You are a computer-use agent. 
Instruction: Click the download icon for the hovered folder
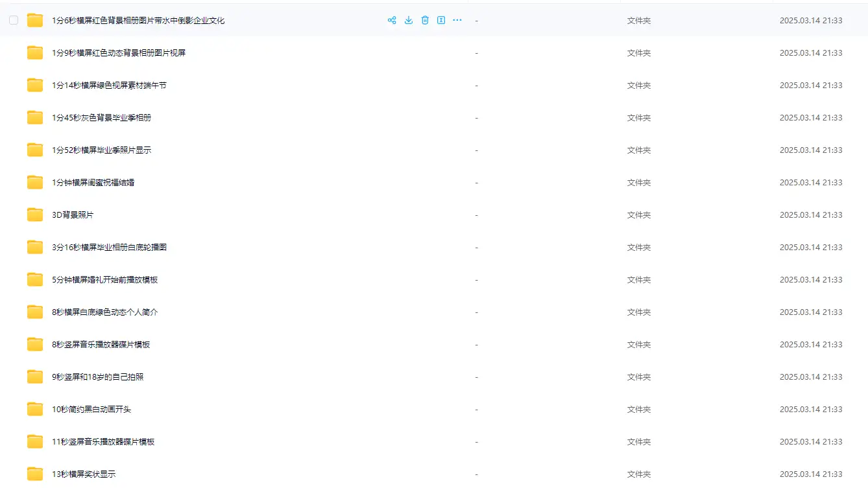[x=409, y=20]
